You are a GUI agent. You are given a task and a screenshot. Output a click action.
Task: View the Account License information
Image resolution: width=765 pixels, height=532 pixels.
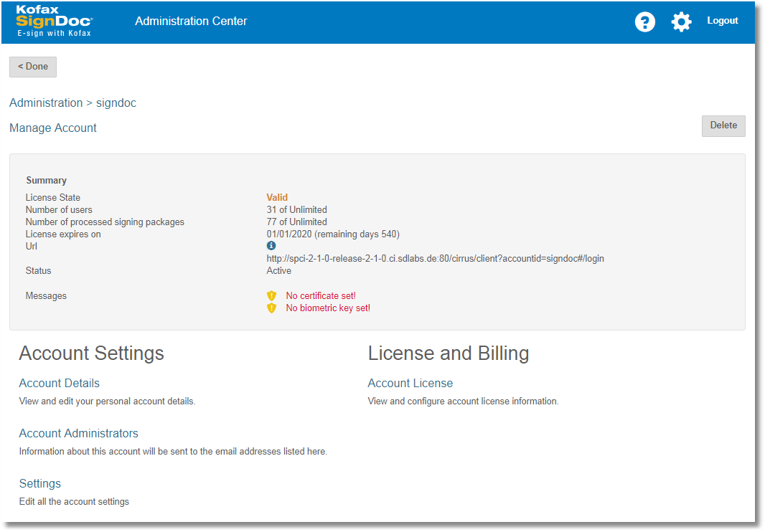(410, 383)
